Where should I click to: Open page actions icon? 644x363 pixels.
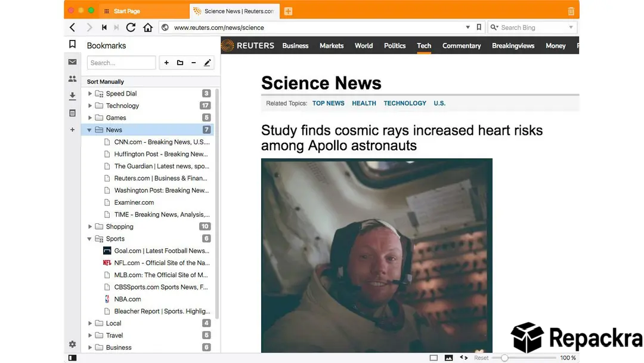coord(464,358)
